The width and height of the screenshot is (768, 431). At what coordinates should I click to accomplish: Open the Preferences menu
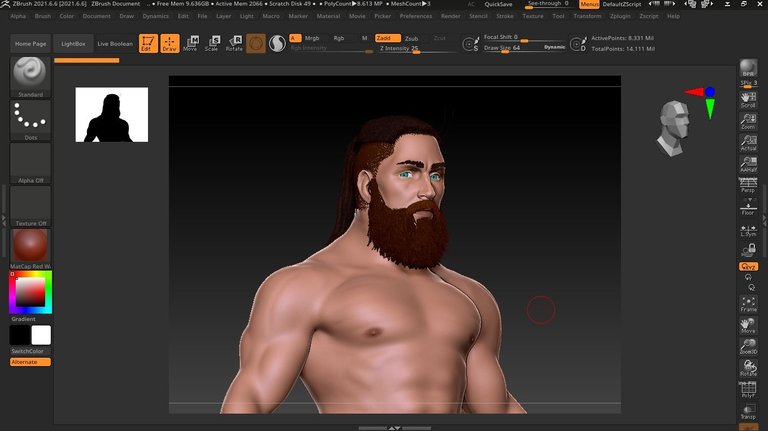point(416,16)
